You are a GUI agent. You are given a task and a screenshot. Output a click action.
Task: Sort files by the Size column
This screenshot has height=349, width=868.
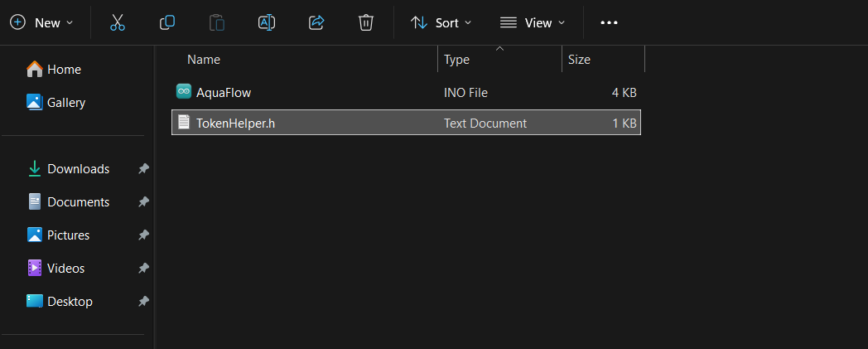coord(579,60)
